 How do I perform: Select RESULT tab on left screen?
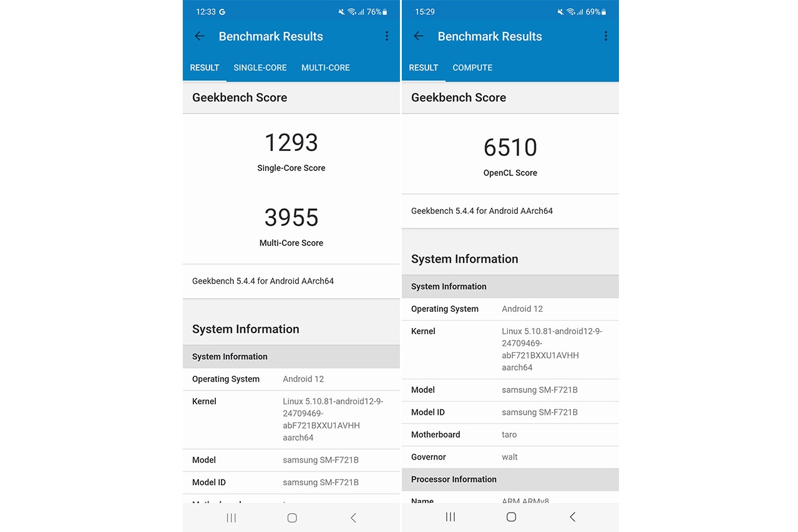click(x=205, y=67)
